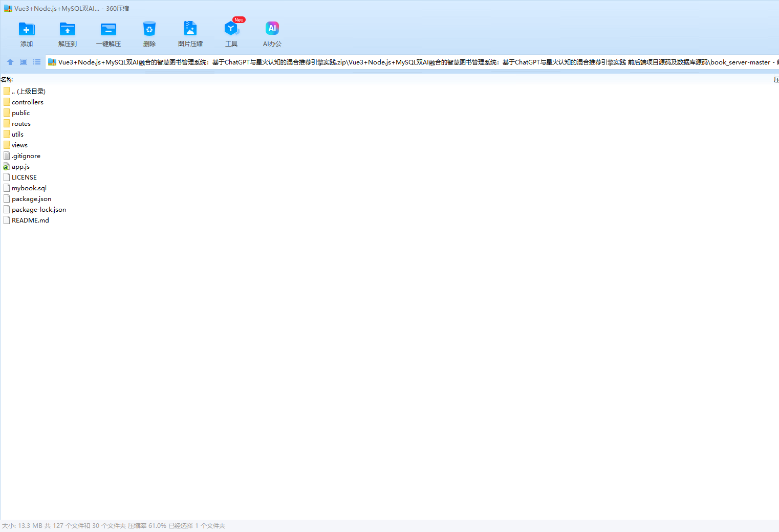Click the views folder icon

click(x=7, y=145)
